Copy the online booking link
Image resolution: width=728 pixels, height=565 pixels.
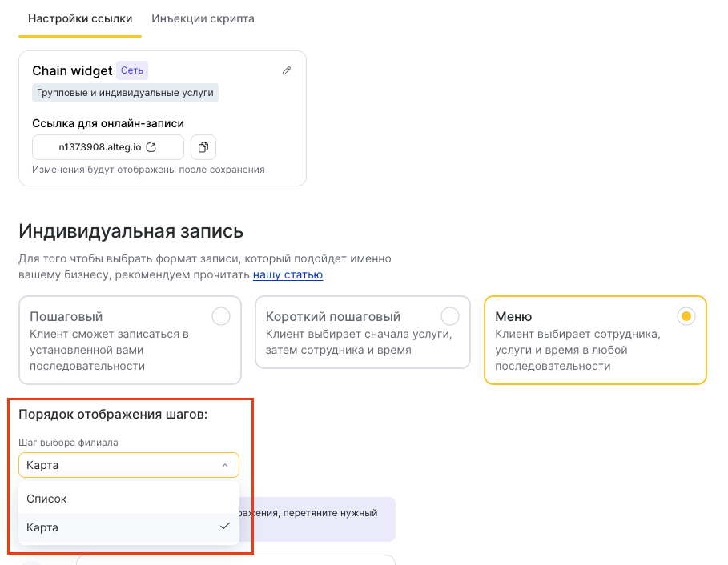203,147
